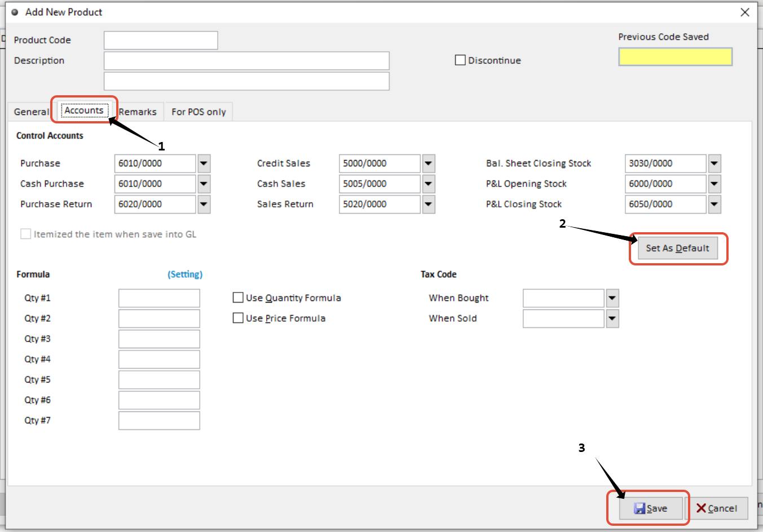763x532 pixels.
Task: Click the Formula heading text
Action: [33, 274]
